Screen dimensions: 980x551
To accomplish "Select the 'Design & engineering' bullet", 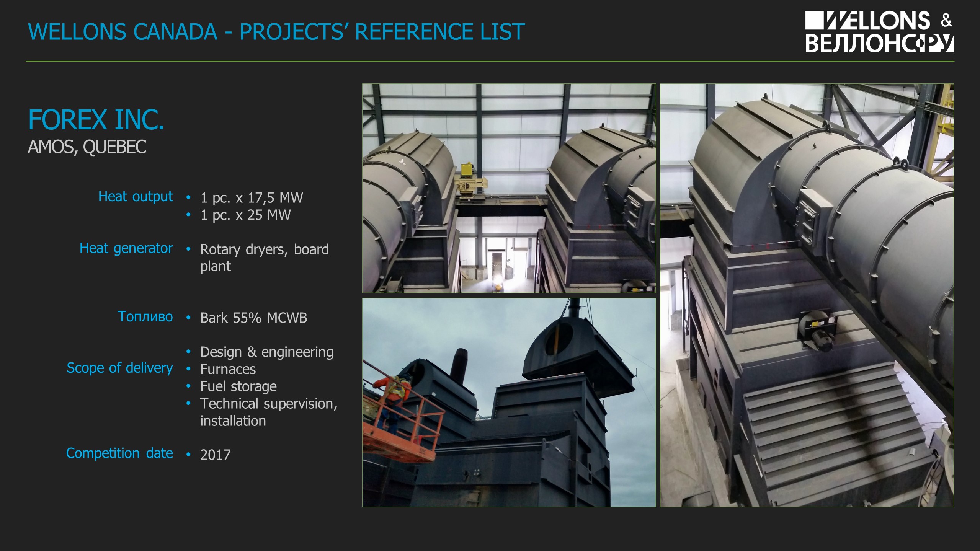I will (267, 352).
